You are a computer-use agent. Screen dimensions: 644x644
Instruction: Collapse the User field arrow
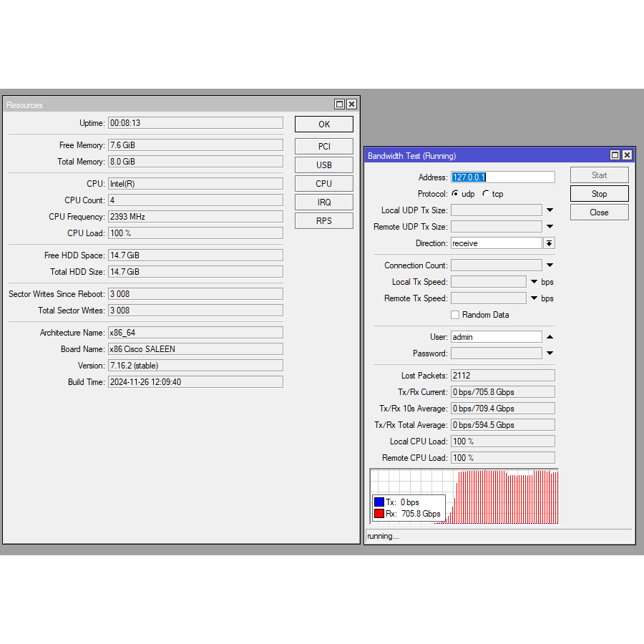550,337
